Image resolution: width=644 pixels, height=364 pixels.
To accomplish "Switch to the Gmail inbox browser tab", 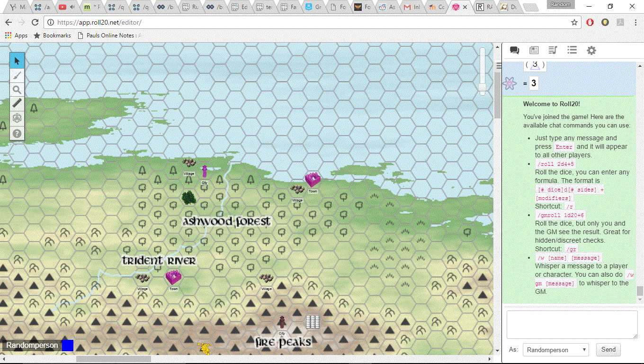I will [411, 7].
